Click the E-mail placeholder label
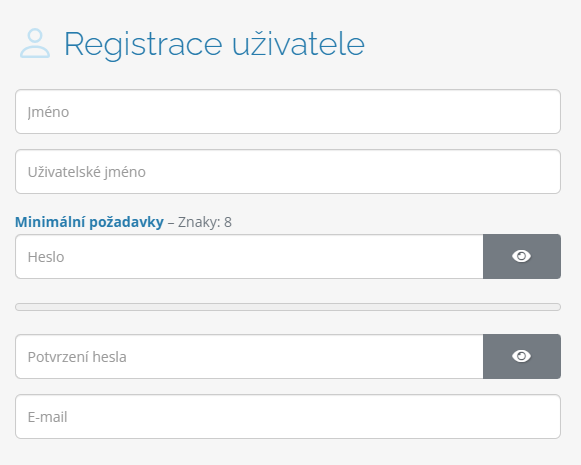Screen dimensions: 581x465 47,417
